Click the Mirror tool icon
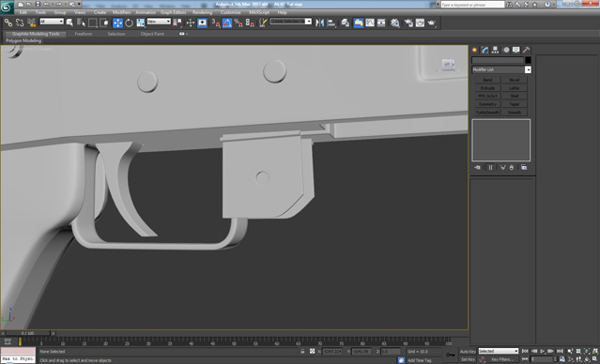Viewport: 600px width, 364px height. tap(319, 23)
